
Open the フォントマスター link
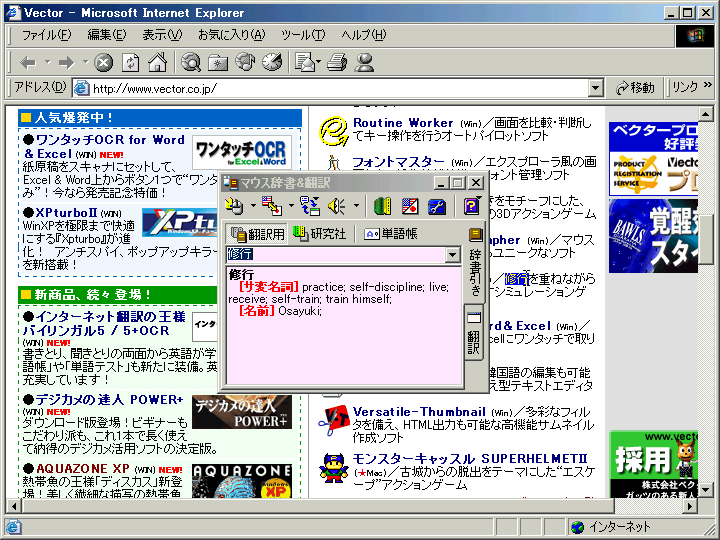[398, 162]
